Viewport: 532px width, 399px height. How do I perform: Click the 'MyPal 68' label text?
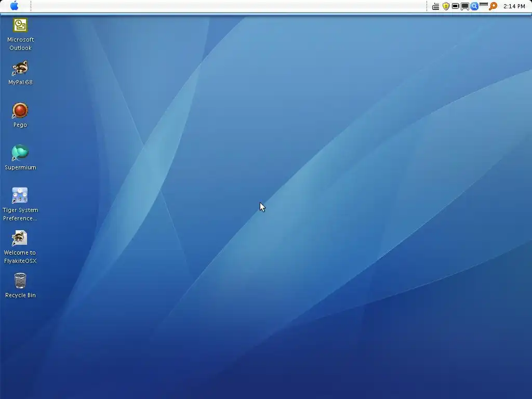click(x=20, y=82)
